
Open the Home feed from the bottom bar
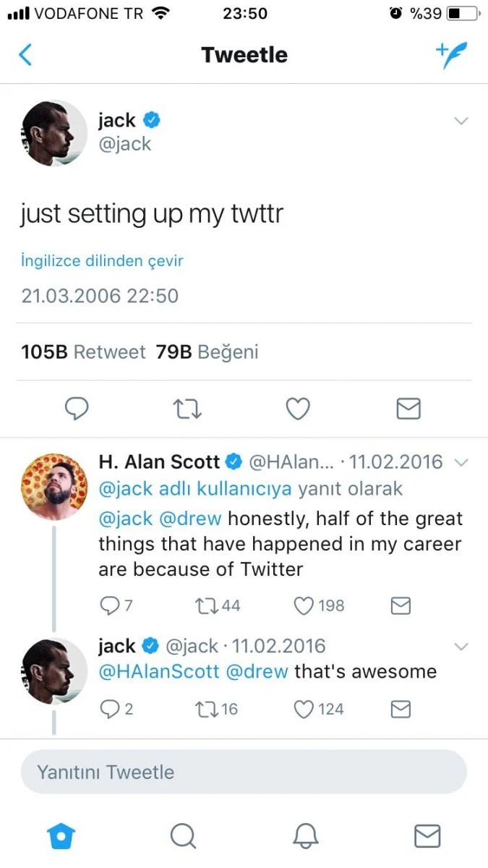point(61,835)
